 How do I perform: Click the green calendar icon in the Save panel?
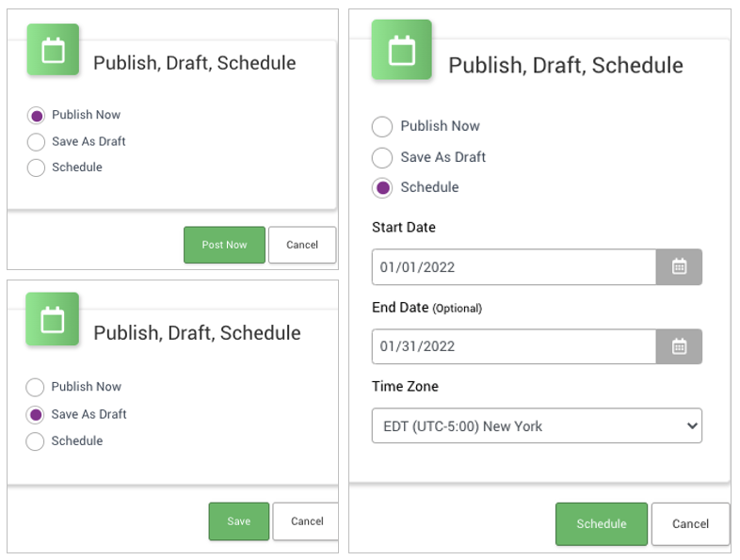tap(53, 320)
